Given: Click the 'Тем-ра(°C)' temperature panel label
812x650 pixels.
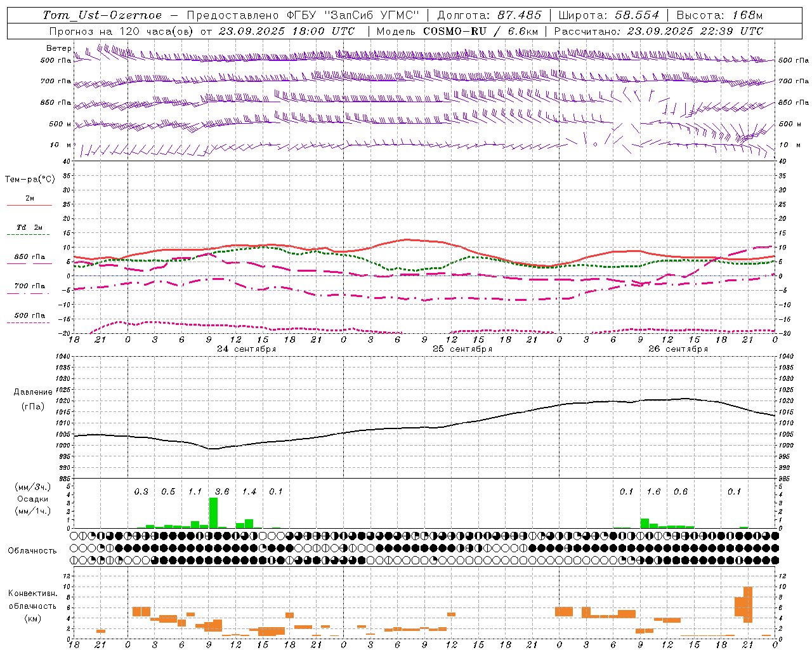Looking at the screenshot, I should coord(30,180).
